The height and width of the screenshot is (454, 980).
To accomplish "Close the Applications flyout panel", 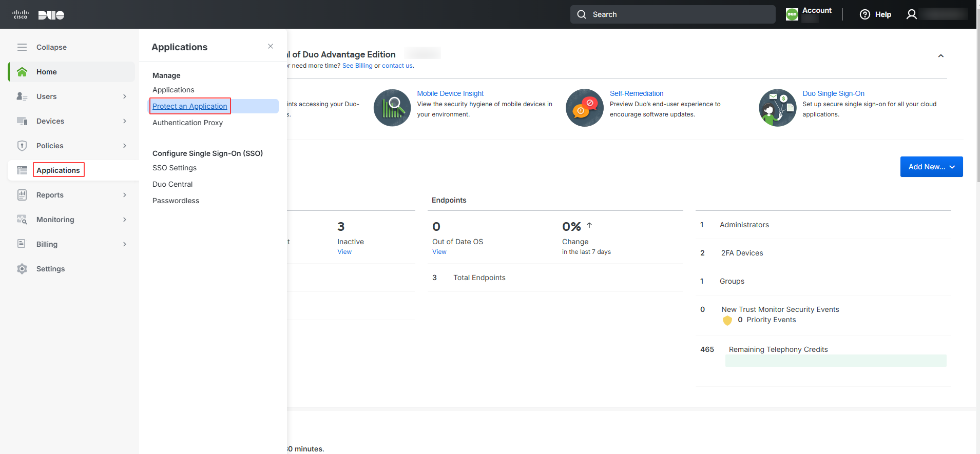I will click(x=271, y=46).
